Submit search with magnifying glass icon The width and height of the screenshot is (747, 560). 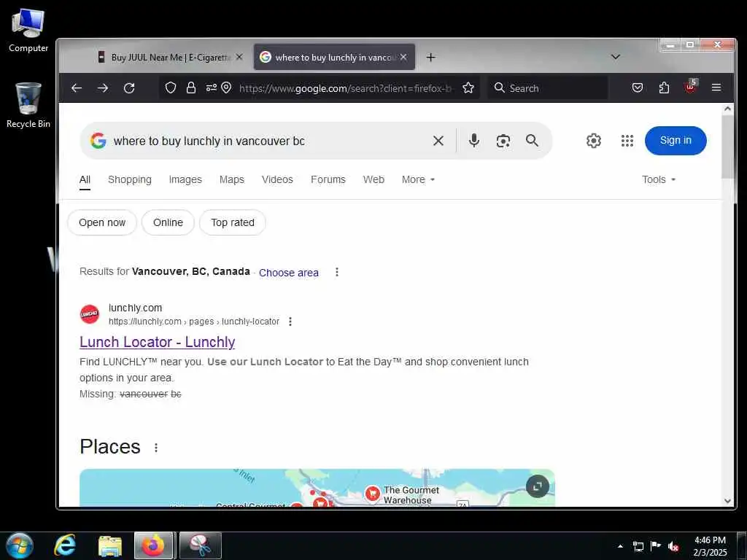pos(532,141)
